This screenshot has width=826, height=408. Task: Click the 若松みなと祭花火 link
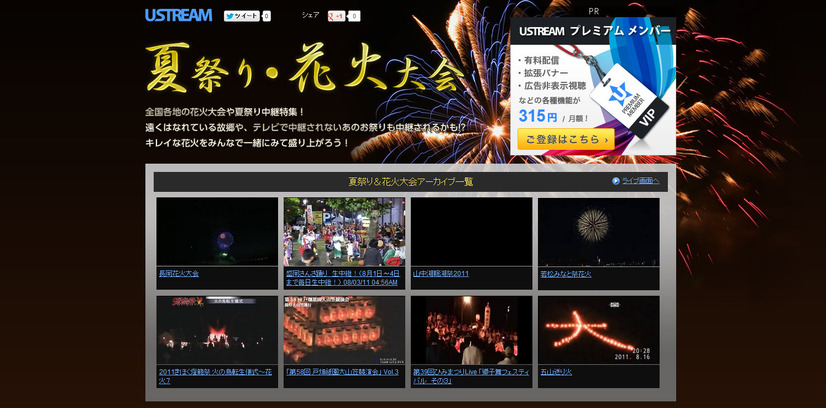coord(566,274)
